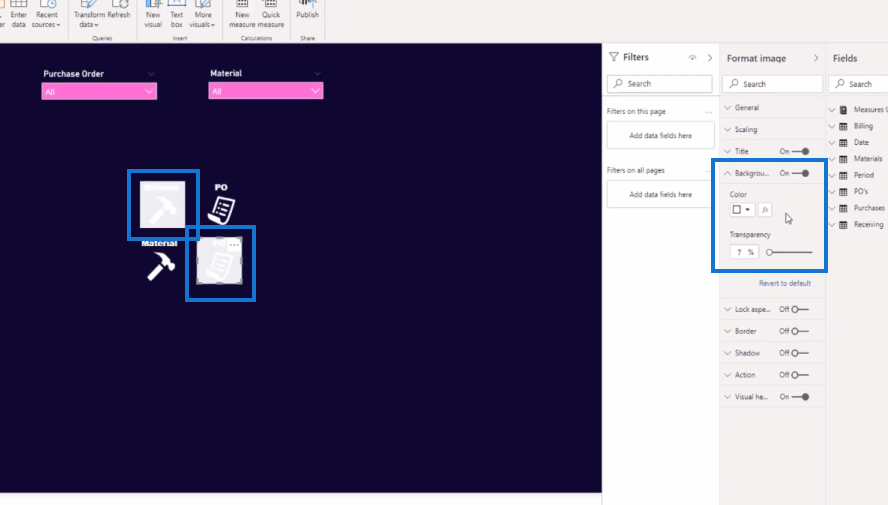Image resolution: width=888 pixels, height=505 pixels.
Task: Click the Materials table icon
Action: tap(843, 159)
